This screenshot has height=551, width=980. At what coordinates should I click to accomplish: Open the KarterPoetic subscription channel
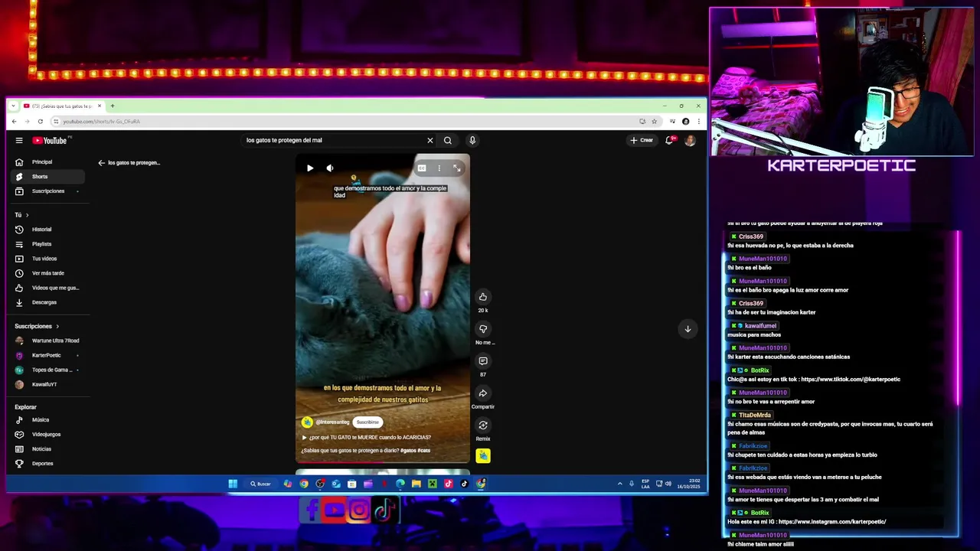(48, 355)
